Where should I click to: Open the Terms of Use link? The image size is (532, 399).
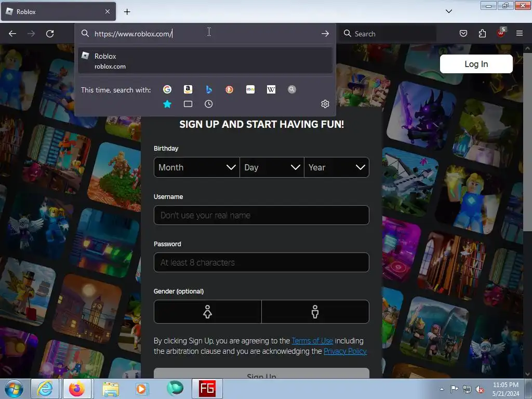pos(312,341)
